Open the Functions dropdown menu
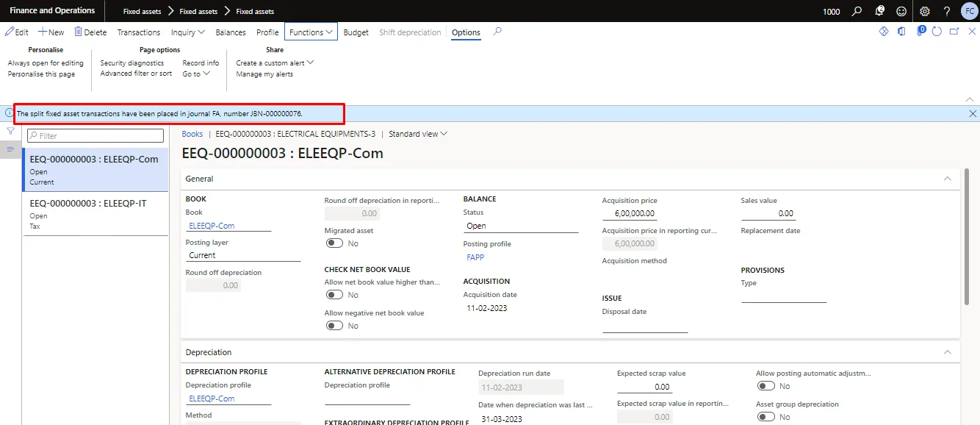The width and height of the screenshot is (980, 425). point(311,32)
